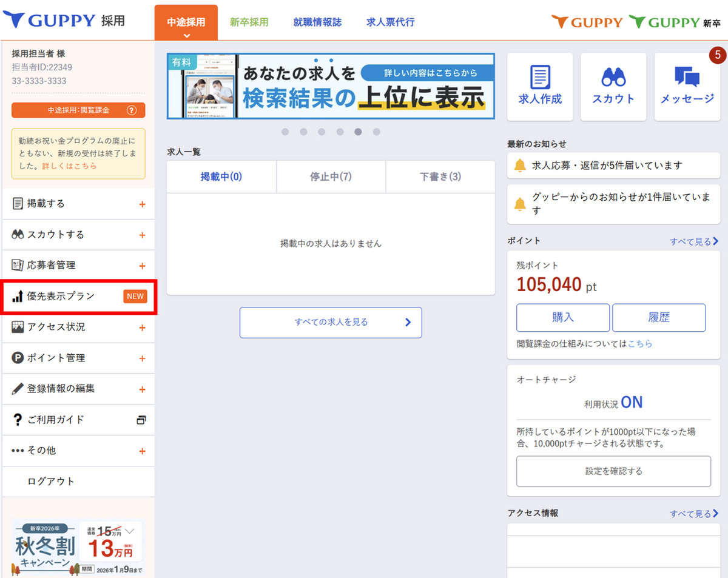Screen dimensions: 728x578
Task: Click the 優先表示プラン bar chart icon
Action: tap(18, 297)
